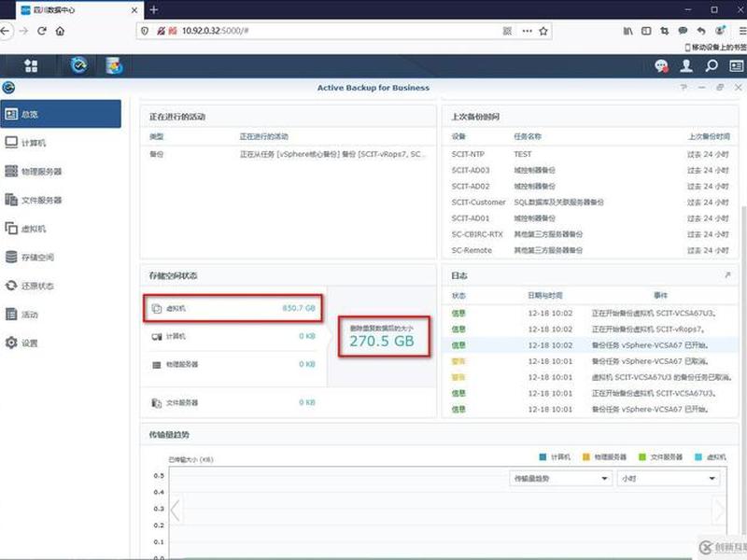Click the 270.5 GB deduplicated size value

[382, 341]
